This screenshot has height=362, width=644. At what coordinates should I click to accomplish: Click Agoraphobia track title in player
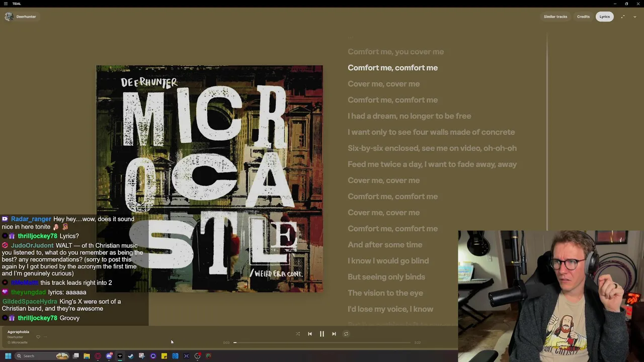coord(18,332)
